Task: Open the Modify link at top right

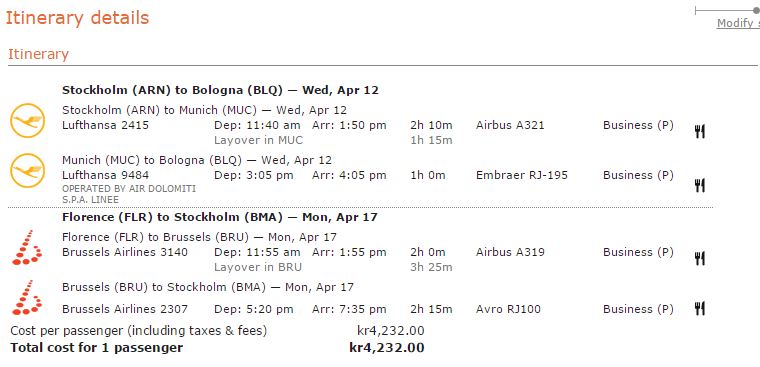Action: click(x=738, y=23)
